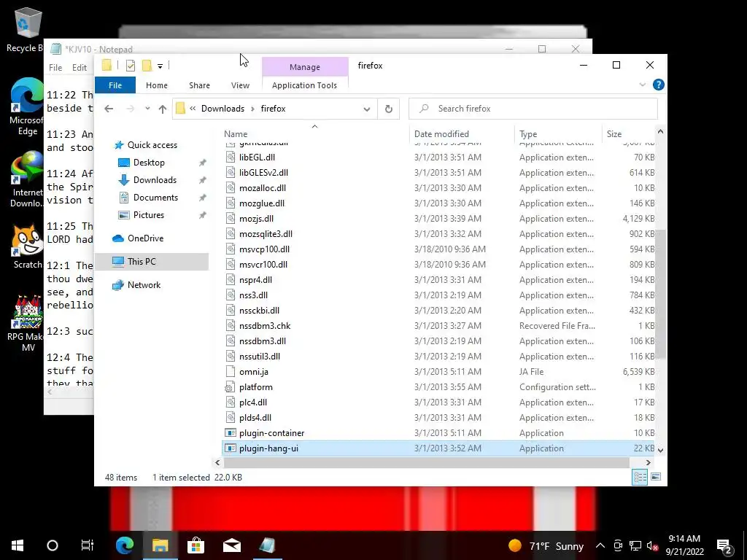Select the platform configuration file
The height and width of the screenshot is (560, 747).
438,387
